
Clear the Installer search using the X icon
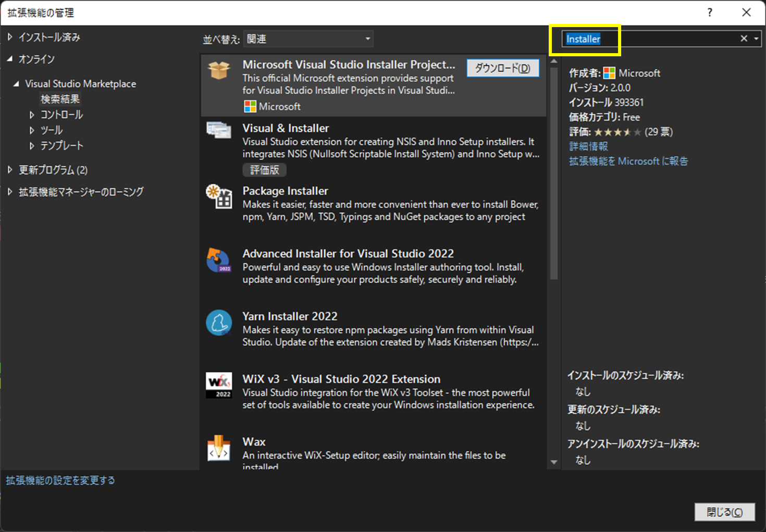(744, 38)
